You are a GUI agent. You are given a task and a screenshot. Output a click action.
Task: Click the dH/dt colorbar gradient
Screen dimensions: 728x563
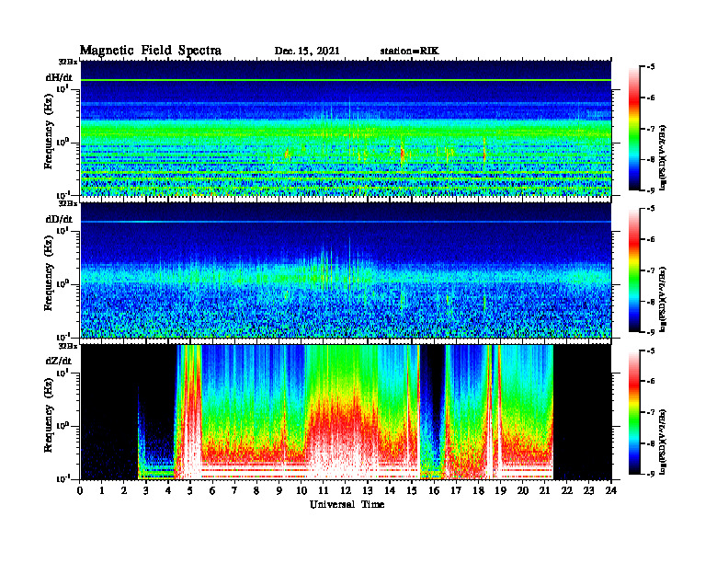pyautogui.click(x=633, y=129)
